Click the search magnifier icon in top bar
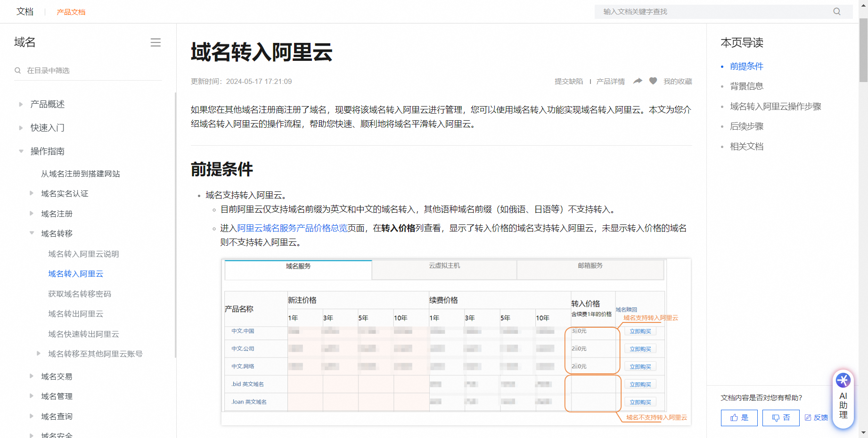The width and height of the screenshot is (868, 438). pos(837,12)
